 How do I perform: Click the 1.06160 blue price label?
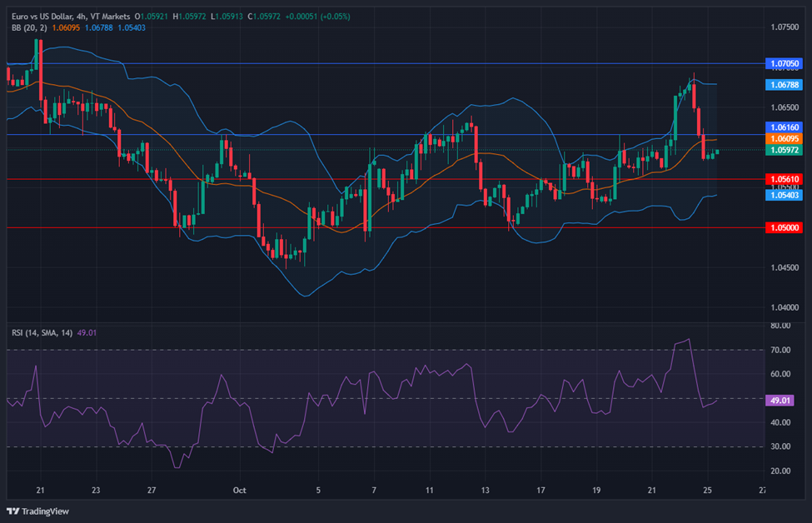(785, 127)
